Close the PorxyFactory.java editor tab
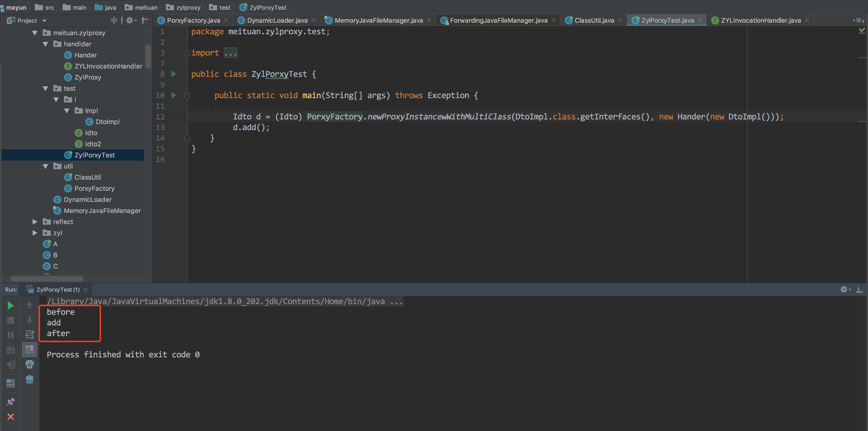The height and width of the screenshot is (431, 868). [x=226, y=21]
